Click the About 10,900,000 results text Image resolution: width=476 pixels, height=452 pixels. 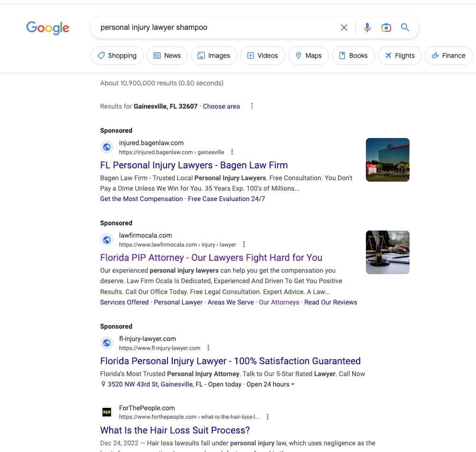coord(162,83)
